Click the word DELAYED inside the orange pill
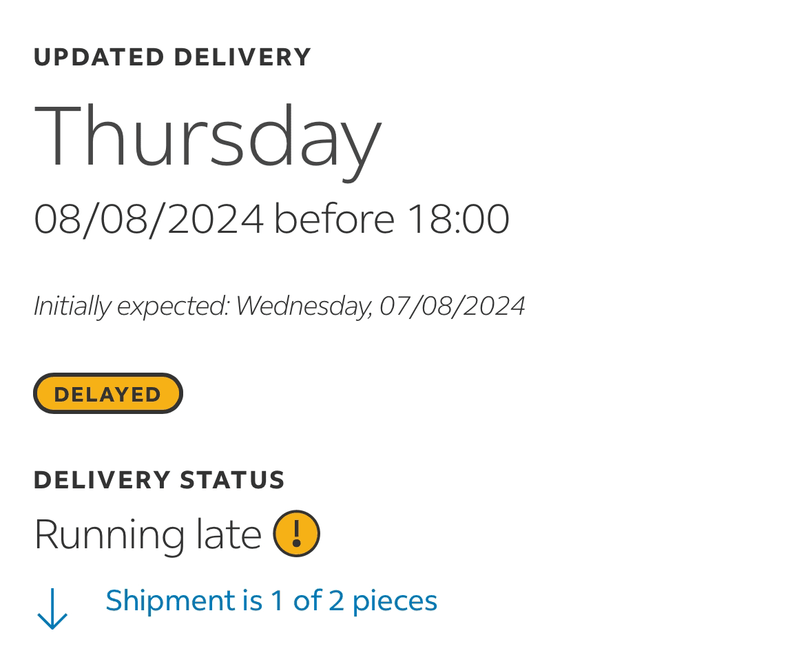812x664 pixels. 107,395
